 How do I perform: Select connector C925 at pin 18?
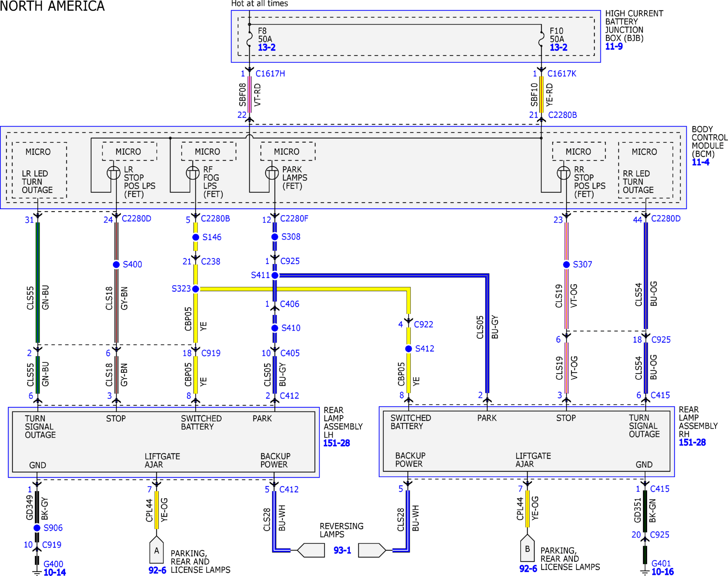[x=661, y=340]
